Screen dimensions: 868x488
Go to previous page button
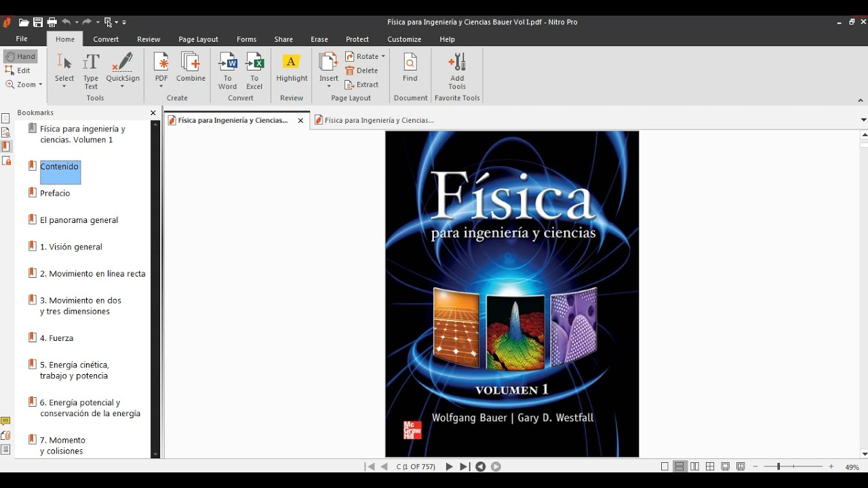pyautogui.click(x=384, y=467)
